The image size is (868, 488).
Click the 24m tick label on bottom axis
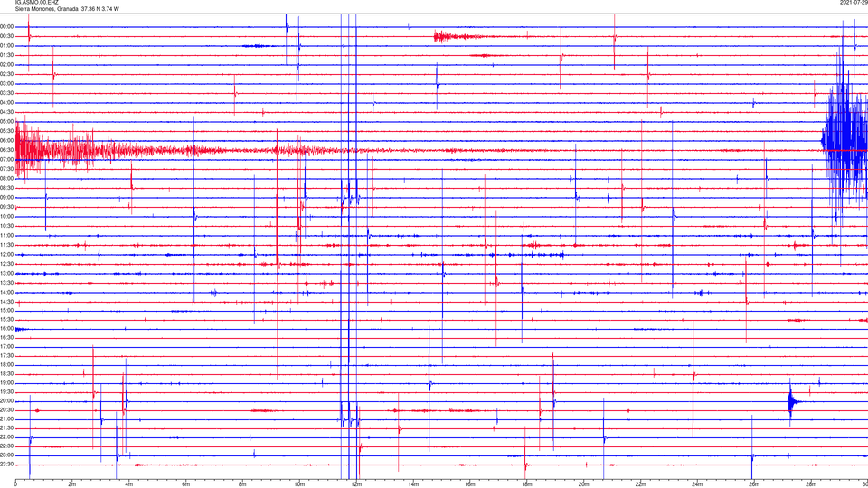(x=697, y=484)
